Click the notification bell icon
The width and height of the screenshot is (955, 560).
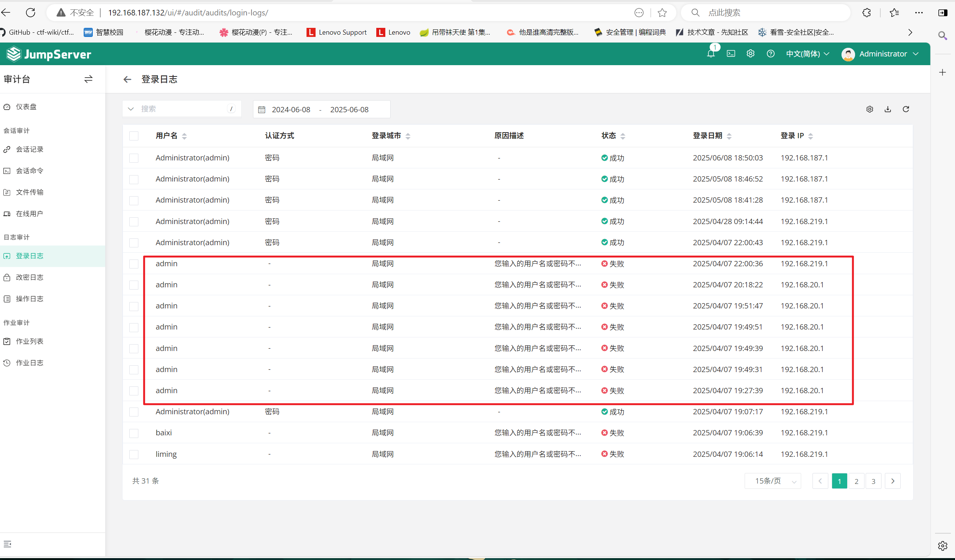coord(711,54)
